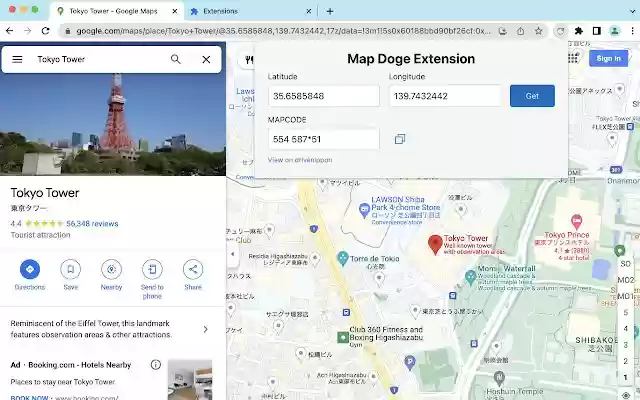Select floor M02 in the level picker
This screenshot has width=640, height=400.
pyautogui.click(x=625, y=280)
